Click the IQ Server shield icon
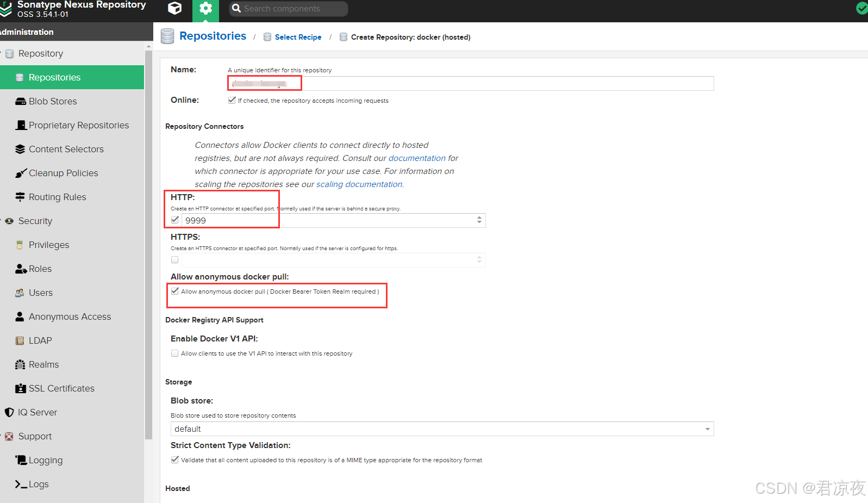This screenshot has height=503, width=868. coord(9,412)
